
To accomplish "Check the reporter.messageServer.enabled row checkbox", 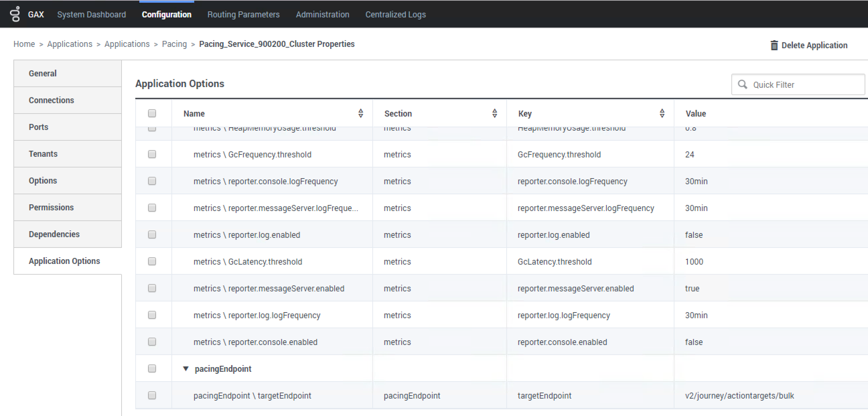I will pos(152,288).
